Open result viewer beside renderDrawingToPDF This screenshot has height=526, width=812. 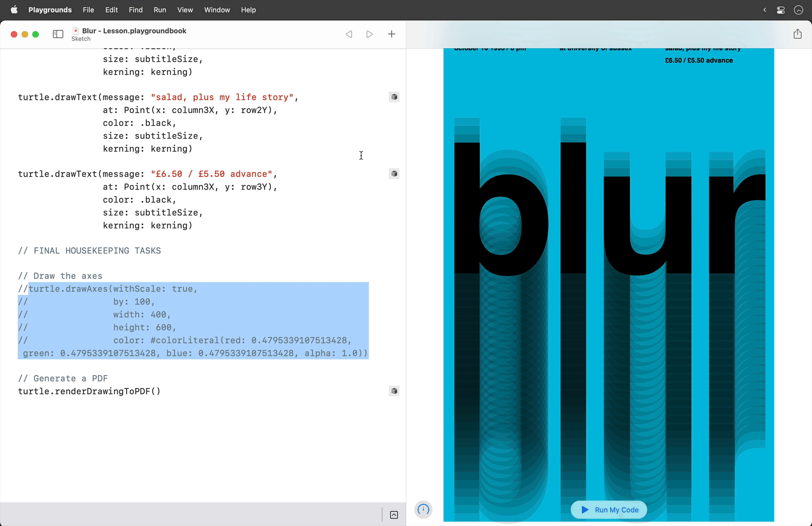(394, 391)
